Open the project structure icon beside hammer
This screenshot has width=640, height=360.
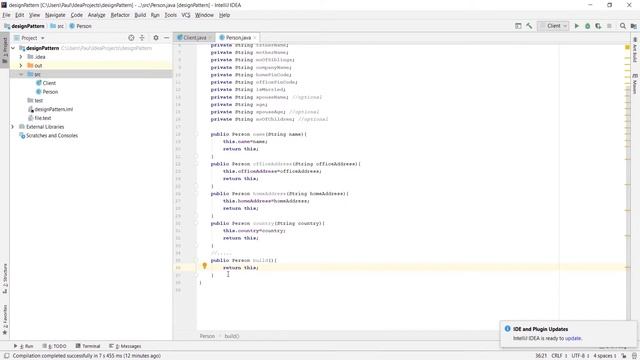click(518, 26)
